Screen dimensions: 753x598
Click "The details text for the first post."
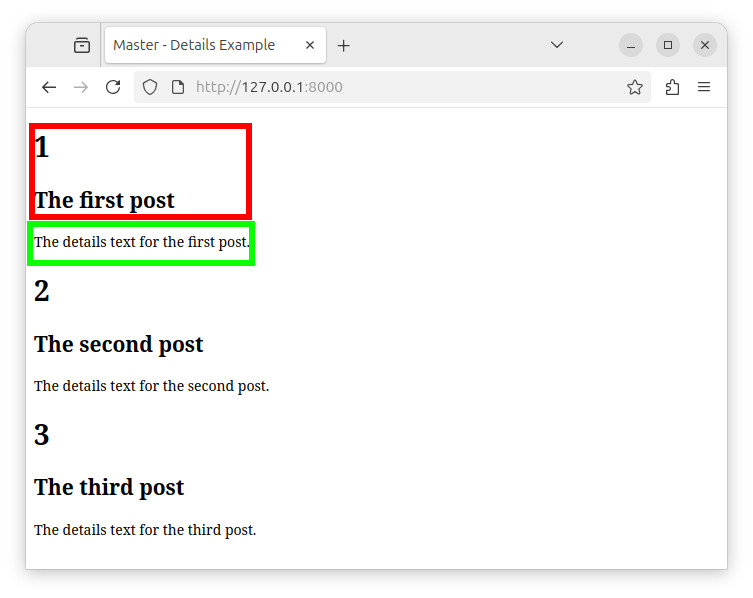142,242
